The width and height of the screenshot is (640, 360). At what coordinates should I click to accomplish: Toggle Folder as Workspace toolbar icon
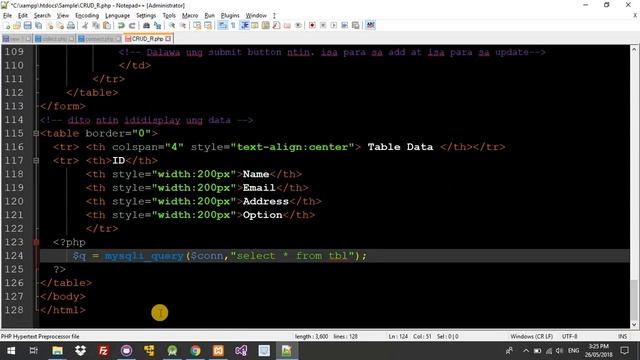[287, 25]
